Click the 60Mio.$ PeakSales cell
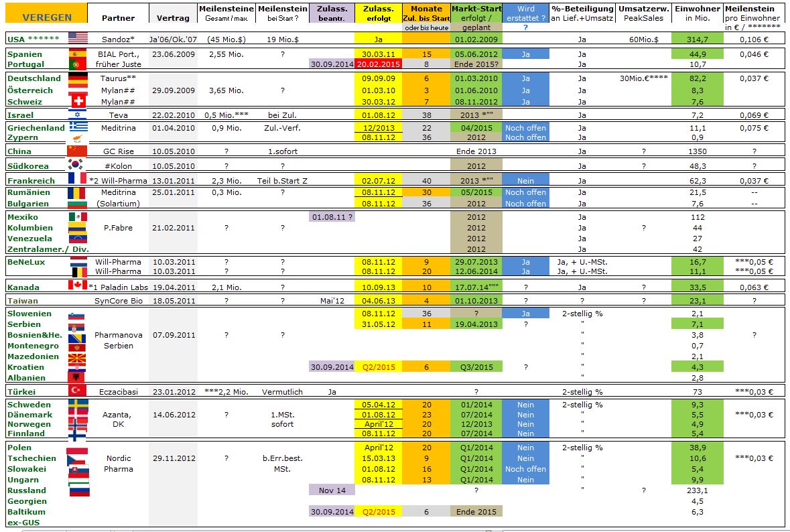This screenshot has height=532, width=790. click(x=643, y=39)
